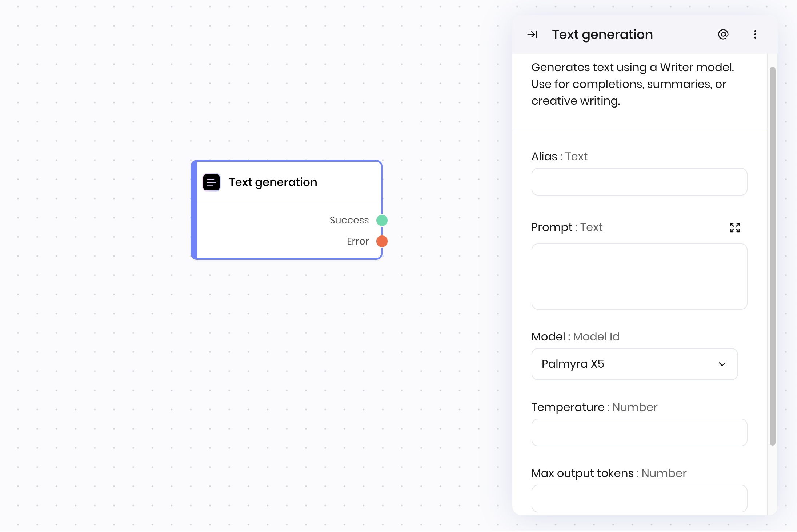Viewport: 797px width, 532px height.
Task: Expand the Prompt field editor icon
Action: pos(735,228)
